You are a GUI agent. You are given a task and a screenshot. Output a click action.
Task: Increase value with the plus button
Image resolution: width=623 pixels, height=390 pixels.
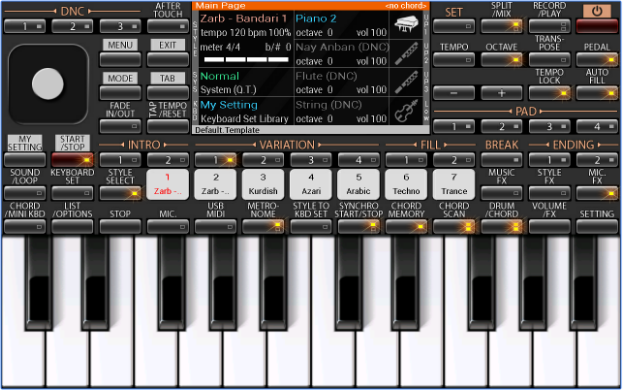tap(501, 93)
